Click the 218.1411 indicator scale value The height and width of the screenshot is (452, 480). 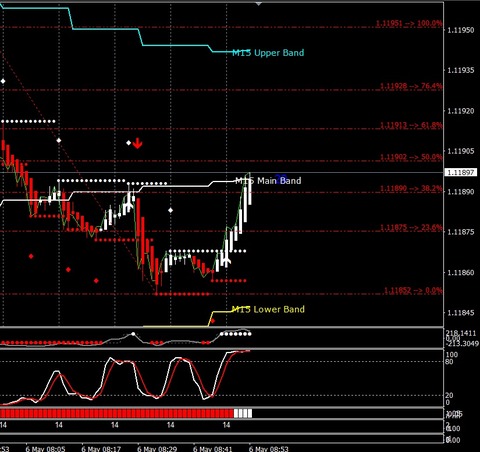coord(461,333)
